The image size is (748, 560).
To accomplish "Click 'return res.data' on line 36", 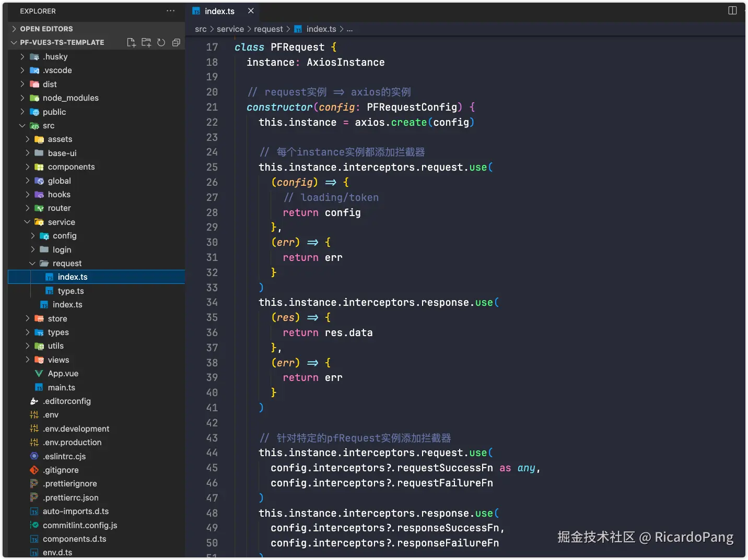I will coord(328,332).
